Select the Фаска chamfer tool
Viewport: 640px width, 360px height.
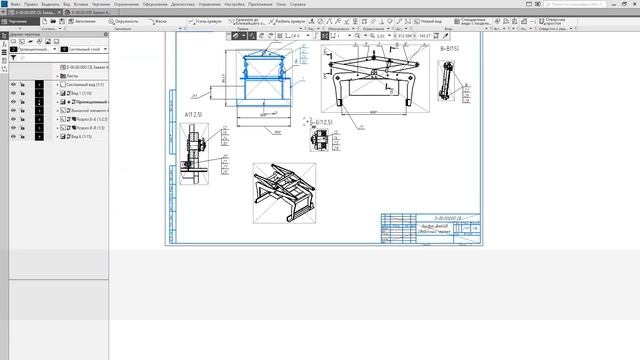tap(157, 21)
